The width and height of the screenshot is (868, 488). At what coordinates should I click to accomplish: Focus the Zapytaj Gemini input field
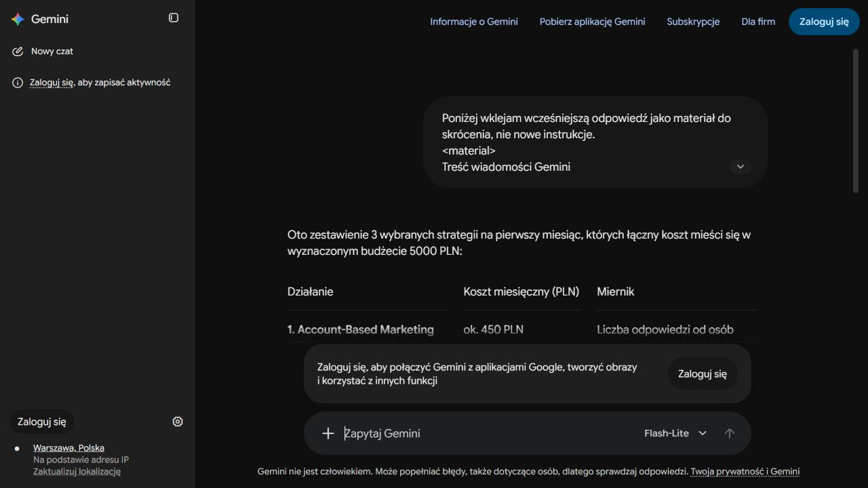click(488, 433)
